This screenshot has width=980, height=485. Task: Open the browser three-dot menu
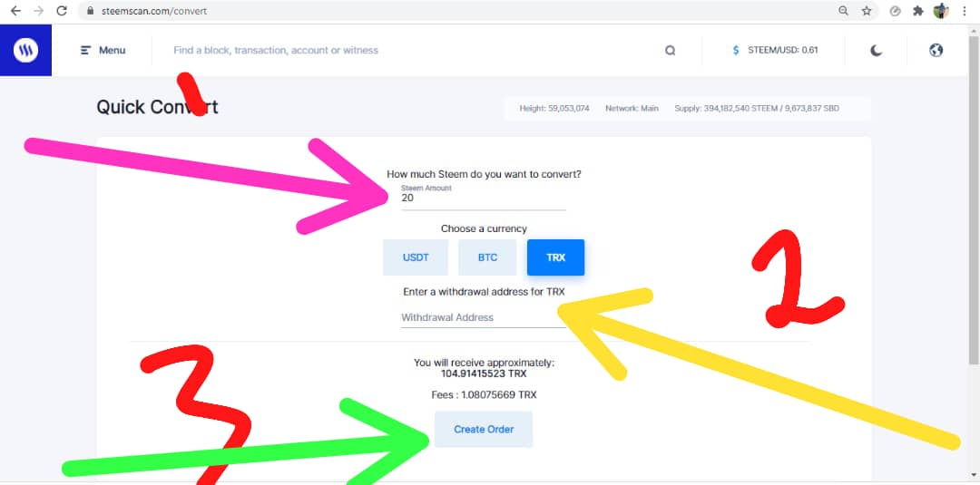click(x=965, y=11)
